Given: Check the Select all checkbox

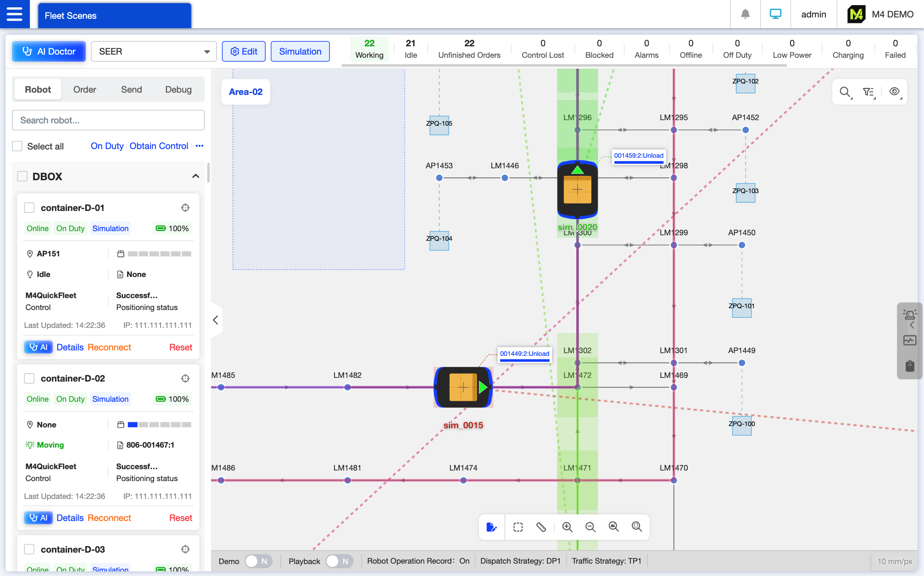Looking at the screenshot, I should [17, 146].
